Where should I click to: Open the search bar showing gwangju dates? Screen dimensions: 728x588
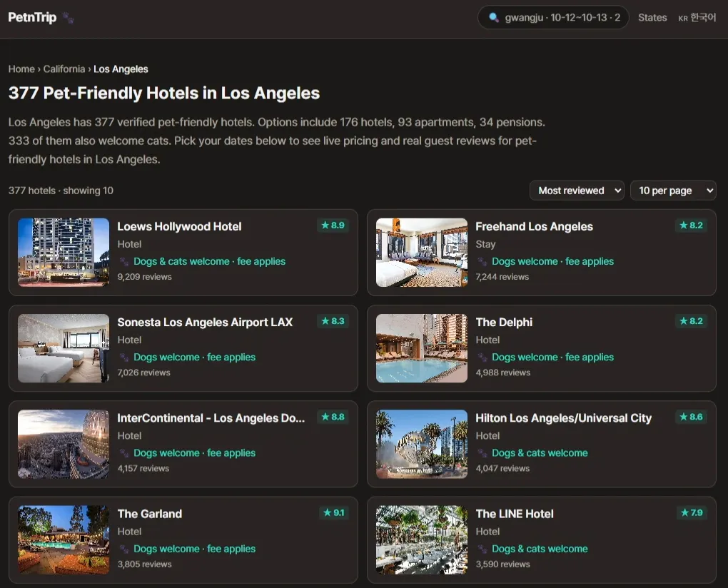[x=553, y=18]
